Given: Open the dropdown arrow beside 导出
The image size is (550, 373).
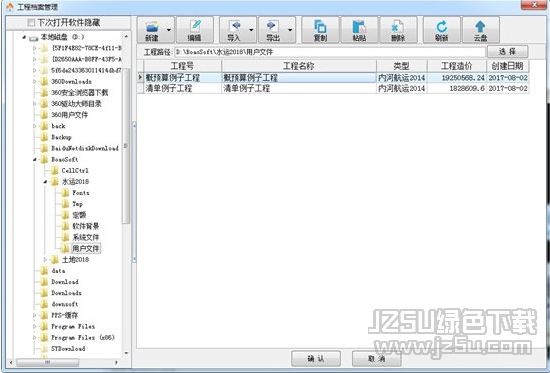Looking at the screenshot, I should coord(290,30).
